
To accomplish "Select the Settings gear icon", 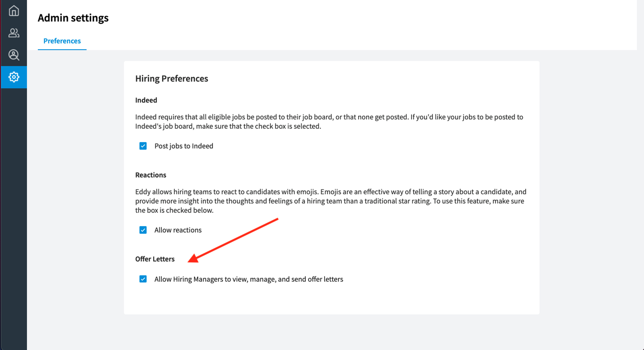I will point(14,77).
